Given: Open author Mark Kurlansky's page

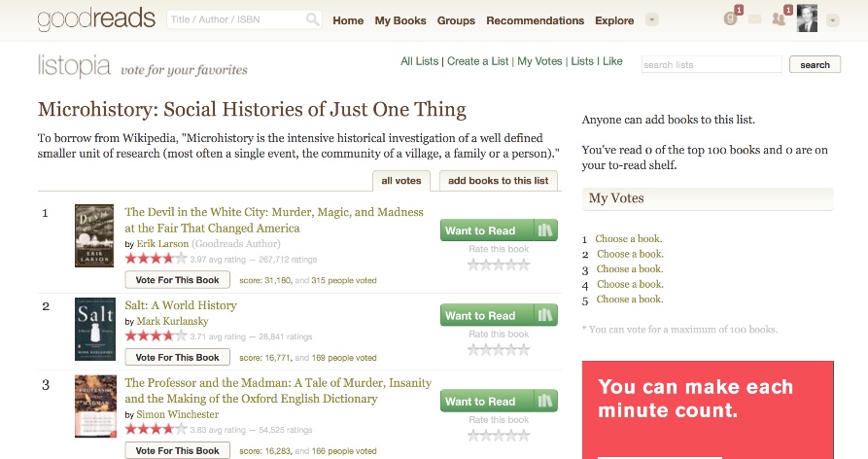Looking at the screenshot, I should click(x=172, y=321).
